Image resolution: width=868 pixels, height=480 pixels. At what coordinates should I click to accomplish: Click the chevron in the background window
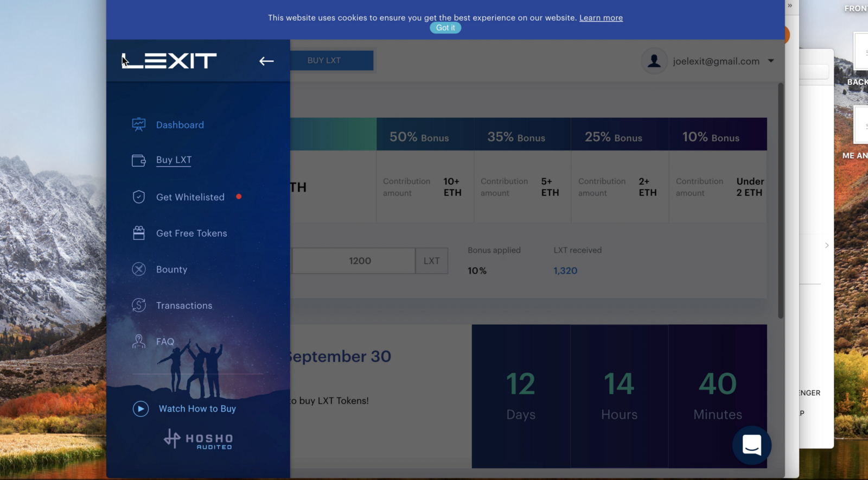click(827, 245)
